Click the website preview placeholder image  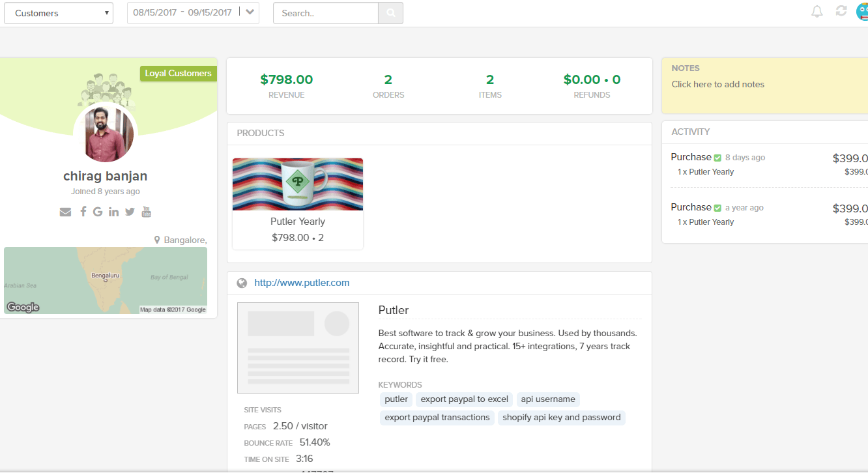298,348
